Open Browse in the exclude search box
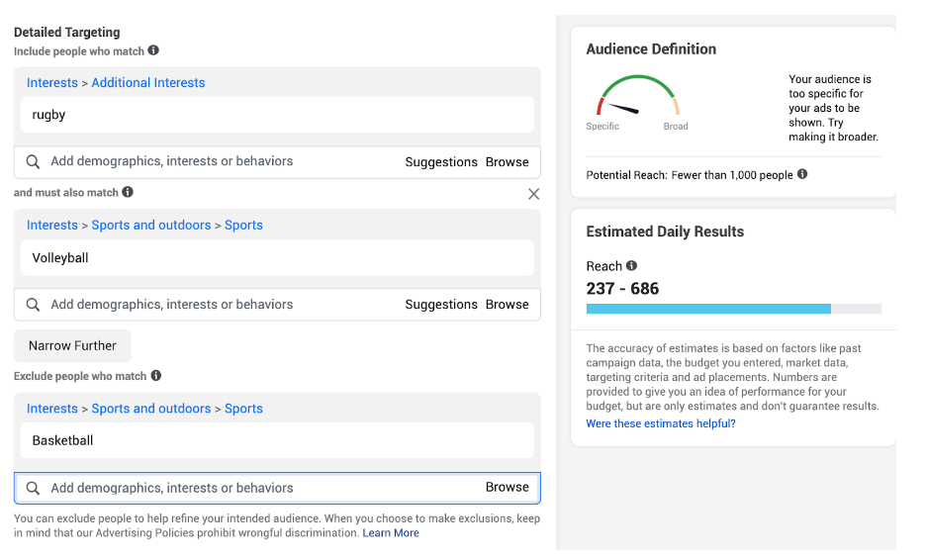 507,487
